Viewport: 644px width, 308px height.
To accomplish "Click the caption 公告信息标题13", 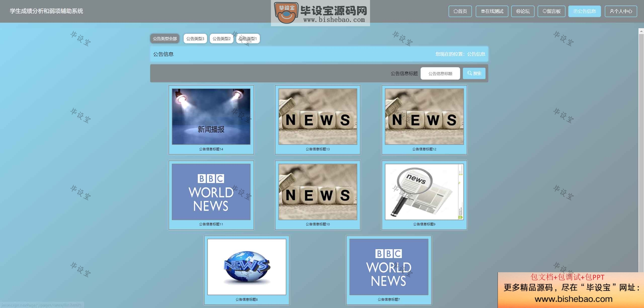I will pyautogui.click(x=318, y=149).
